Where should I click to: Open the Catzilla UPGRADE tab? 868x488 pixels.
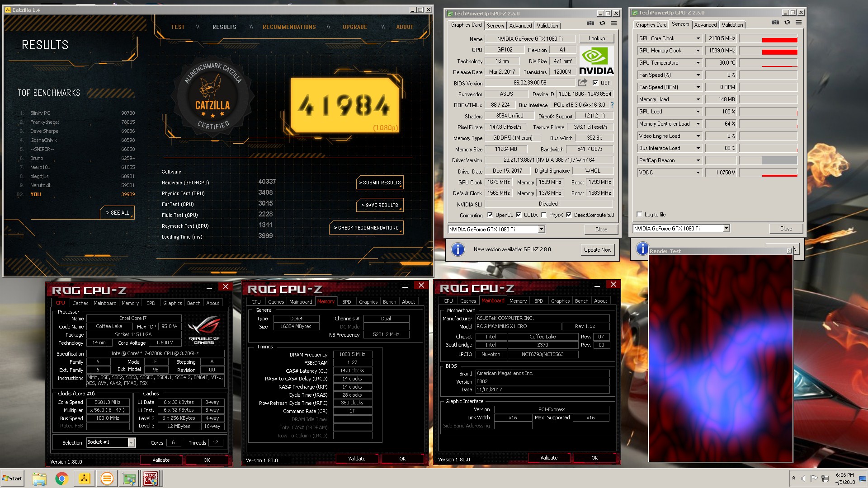(355, 27)
